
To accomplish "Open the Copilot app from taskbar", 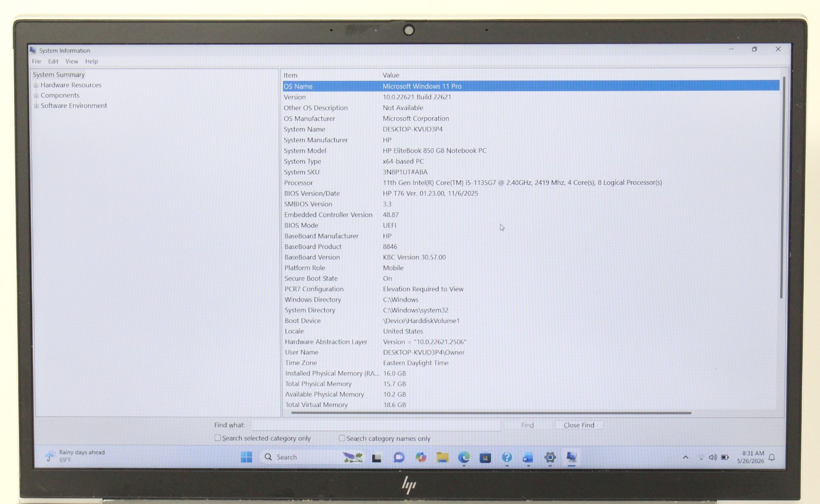I will tap(421, 457).
